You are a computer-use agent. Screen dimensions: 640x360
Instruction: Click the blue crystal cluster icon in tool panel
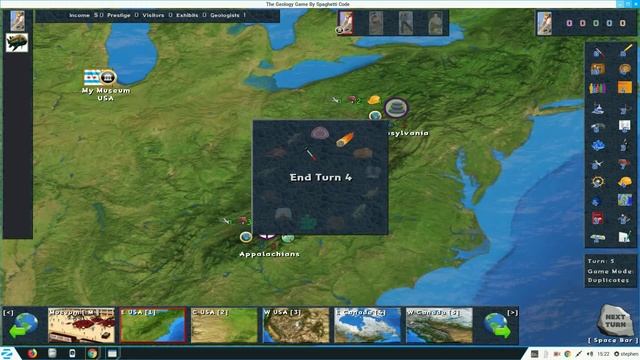tap(598, 145)
